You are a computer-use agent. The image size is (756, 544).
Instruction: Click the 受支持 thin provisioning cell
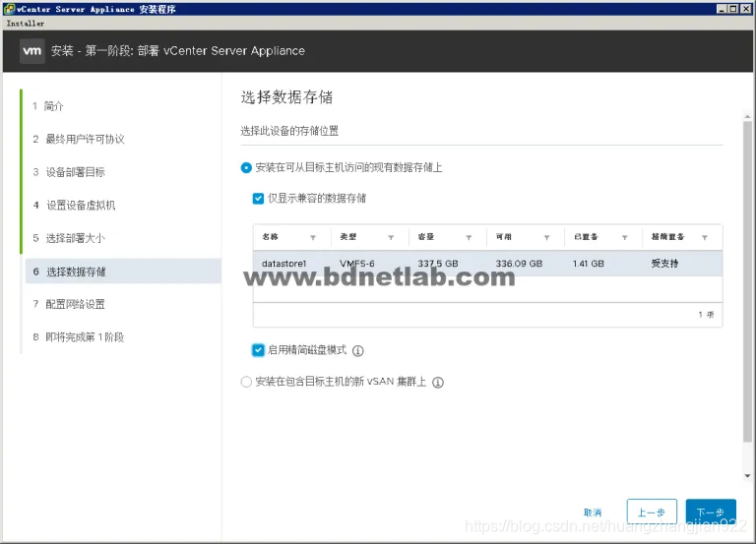tap(664, 264)
